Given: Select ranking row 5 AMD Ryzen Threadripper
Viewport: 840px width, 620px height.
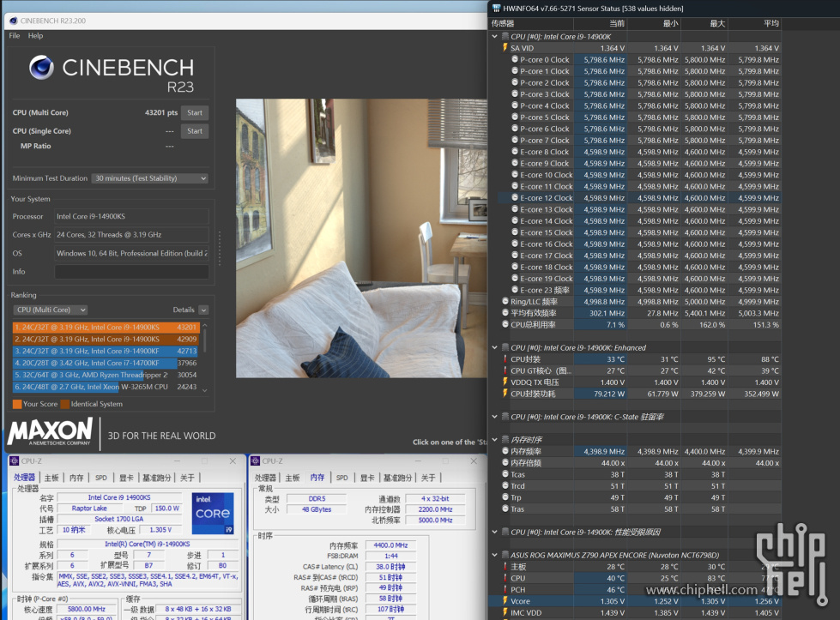Looking at the screenshot, I should point(106,375).
